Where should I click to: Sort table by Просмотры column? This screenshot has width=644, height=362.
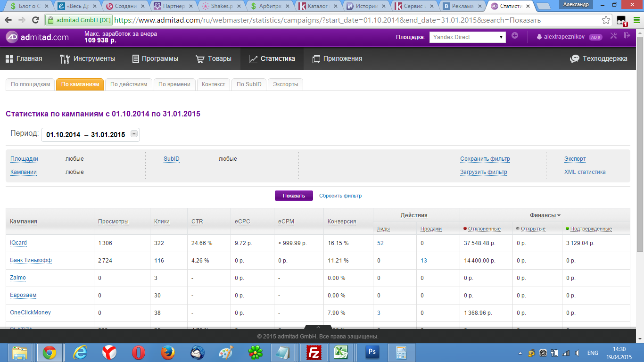[x=113, y=222]
